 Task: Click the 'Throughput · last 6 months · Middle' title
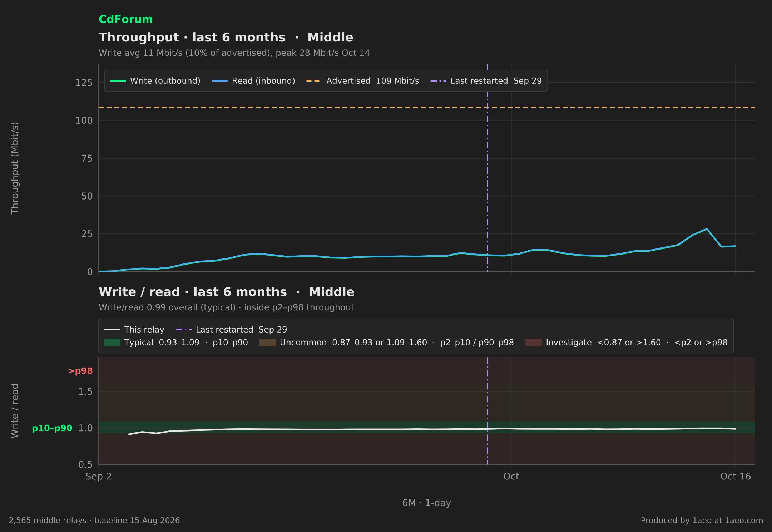(x=226, y=38)
